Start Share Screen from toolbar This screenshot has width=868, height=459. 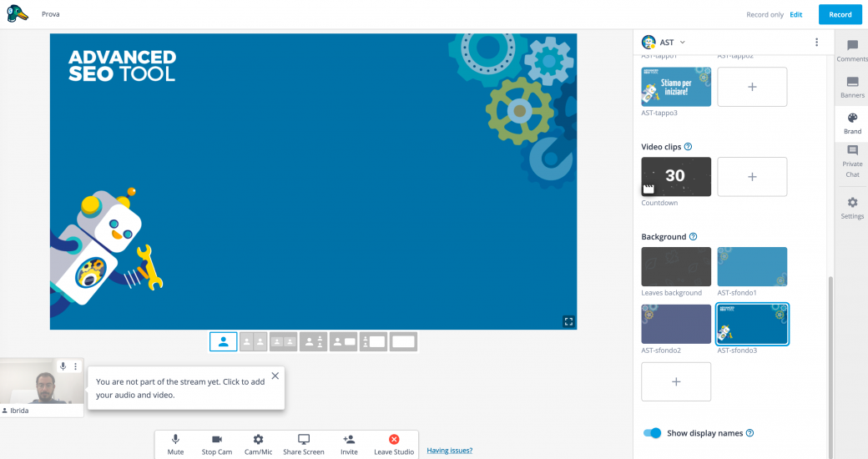[303, 445]
